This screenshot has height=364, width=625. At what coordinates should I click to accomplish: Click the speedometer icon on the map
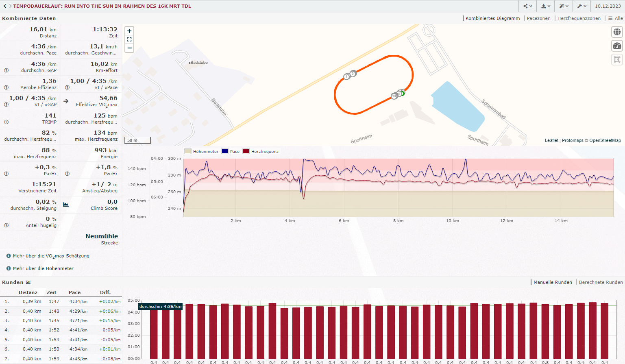tap(617, 46)
